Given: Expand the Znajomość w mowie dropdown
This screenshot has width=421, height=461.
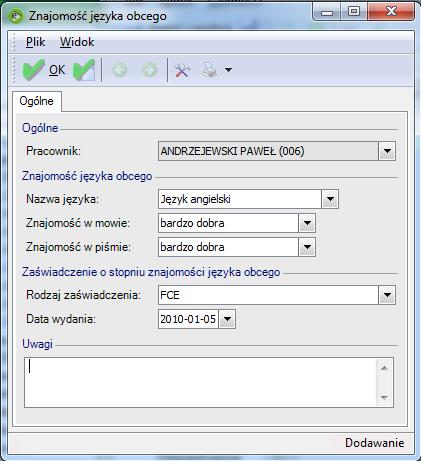Looking at the screenshot, I should [307, 223].
